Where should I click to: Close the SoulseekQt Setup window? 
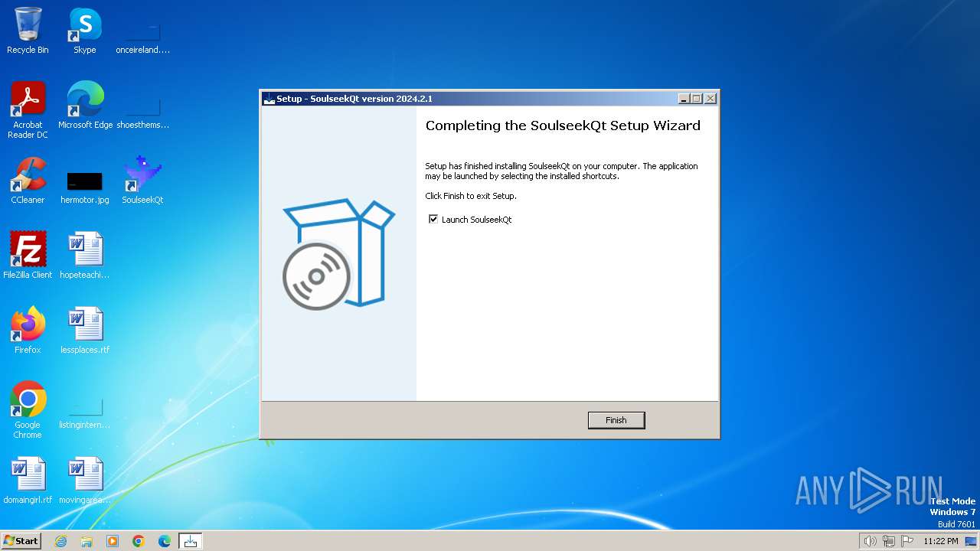(x=710, y=99)
